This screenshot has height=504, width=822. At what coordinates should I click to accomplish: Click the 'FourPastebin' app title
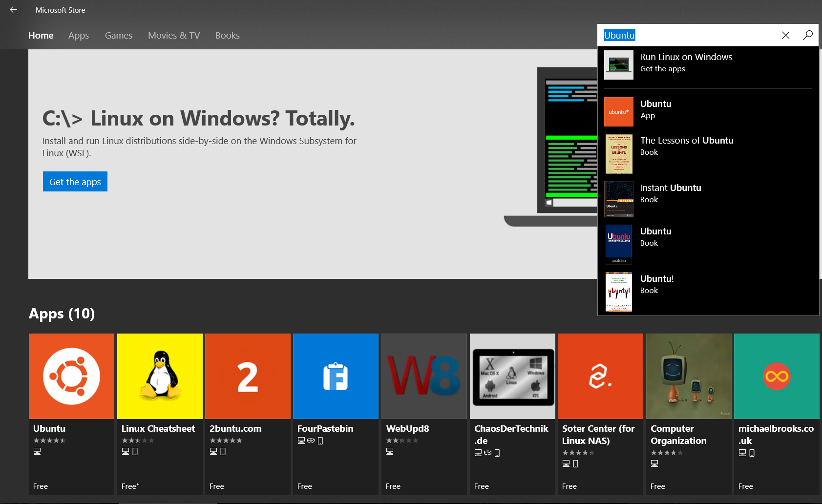tap(325, 429)
